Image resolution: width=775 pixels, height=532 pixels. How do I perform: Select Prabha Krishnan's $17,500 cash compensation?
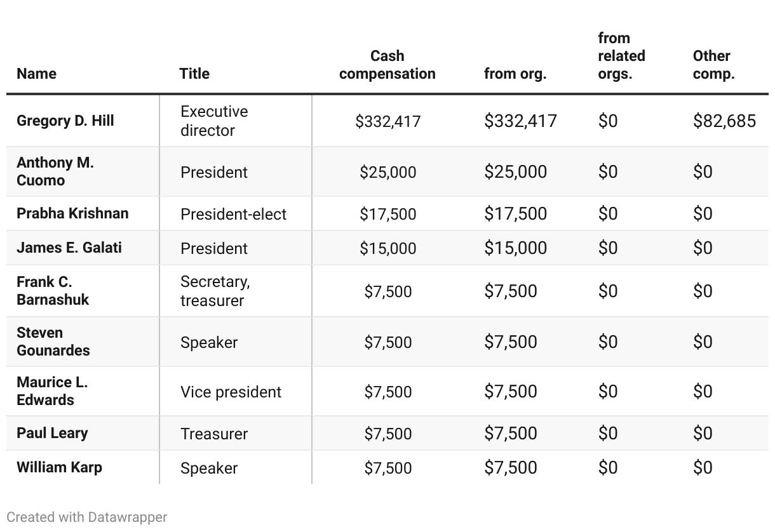click(387, 214)
